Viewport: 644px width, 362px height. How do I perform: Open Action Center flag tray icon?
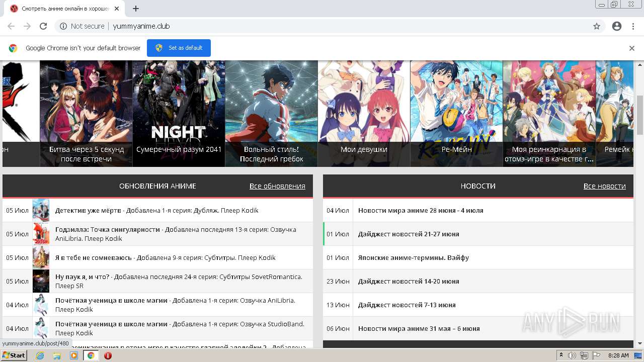(596, 355)
